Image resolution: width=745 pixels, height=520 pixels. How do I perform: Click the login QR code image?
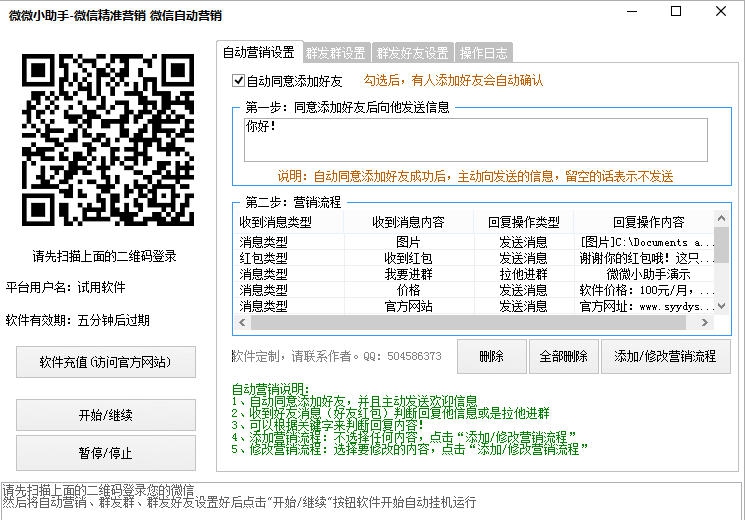(x=108, y=140)
